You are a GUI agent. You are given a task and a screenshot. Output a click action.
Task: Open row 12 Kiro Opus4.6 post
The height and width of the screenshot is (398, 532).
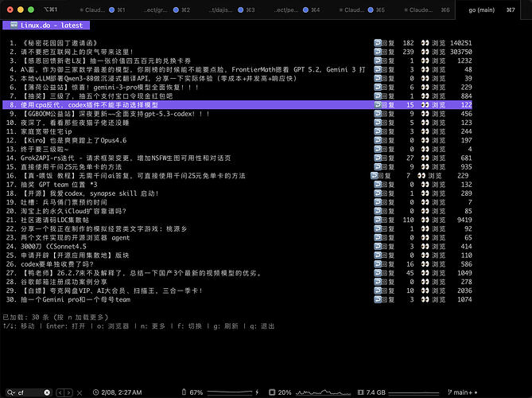[x=237, y=140]
